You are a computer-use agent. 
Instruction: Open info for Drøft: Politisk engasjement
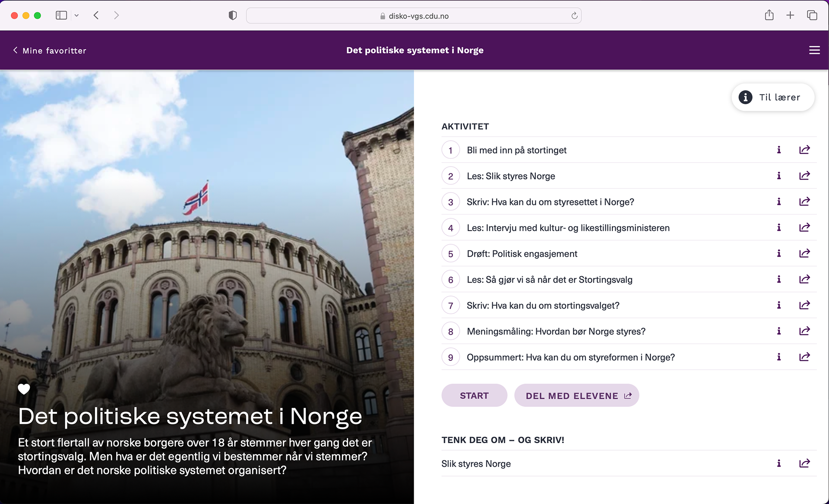point(779,253)
